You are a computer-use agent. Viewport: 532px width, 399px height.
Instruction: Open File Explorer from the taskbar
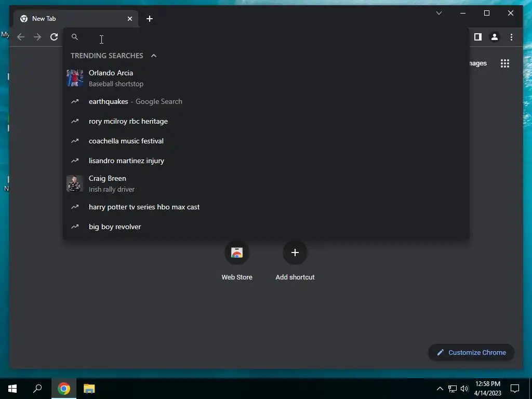[89, 389]
